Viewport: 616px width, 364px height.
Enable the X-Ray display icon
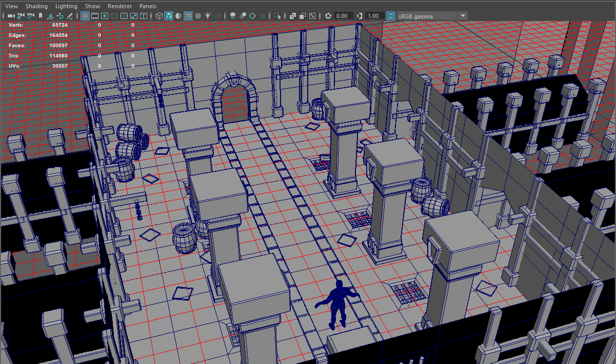point(293,16)
